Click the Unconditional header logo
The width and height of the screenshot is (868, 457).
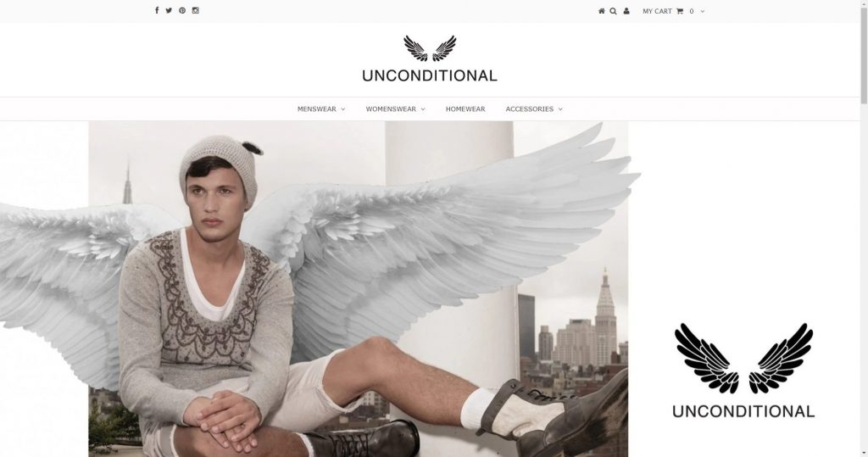pos(430,59)
